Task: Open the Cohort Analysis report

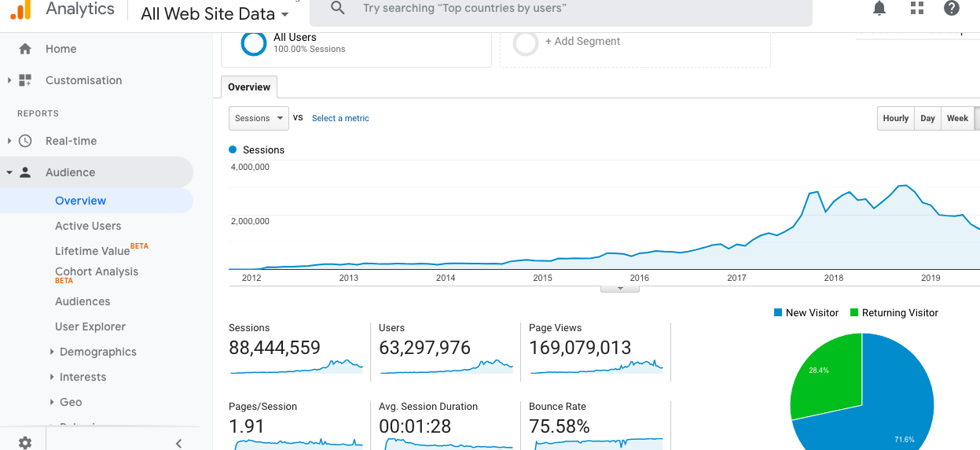Action: (x=97, y=271)
